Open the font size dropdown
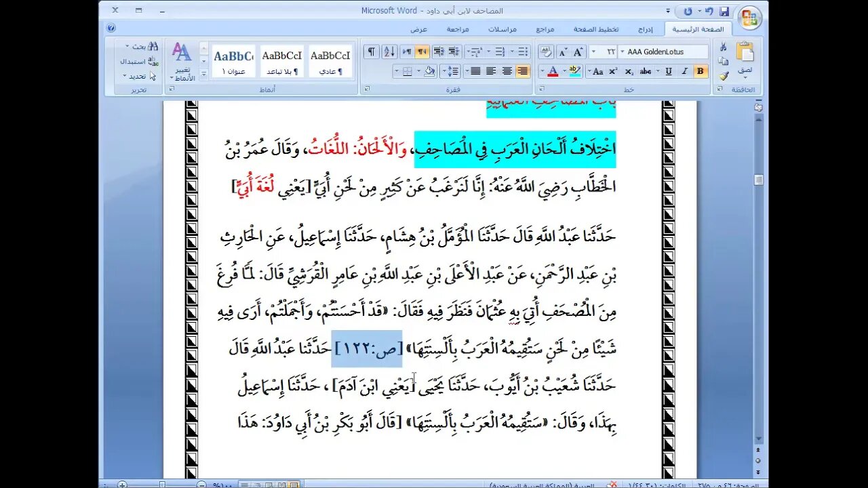Image resolution: width=868 pixels, height=488 pixels. click(594, 52)
